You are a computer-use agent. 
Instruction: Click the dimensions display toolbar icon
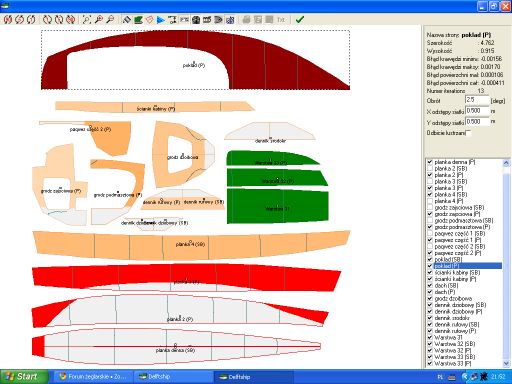pyautogui.click(x=172, y=20)
